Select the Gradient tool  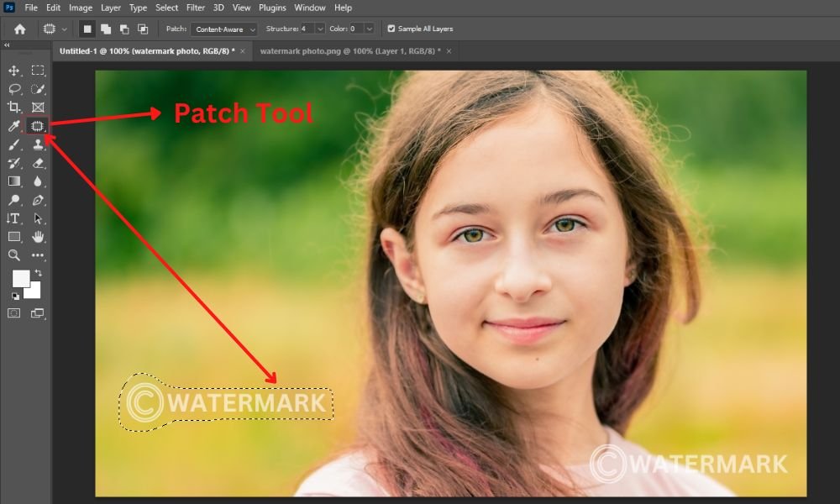[14, 181]
